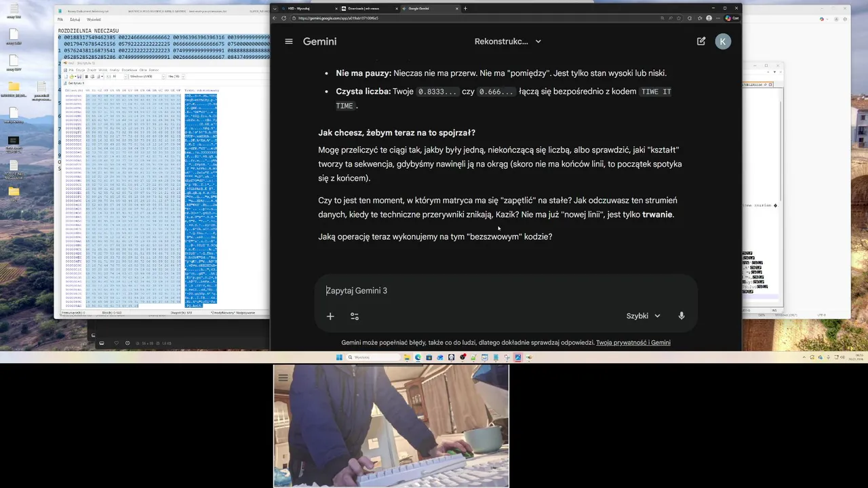
Task: Start a new chat with the pencil icon
Action: coord(701,41)
